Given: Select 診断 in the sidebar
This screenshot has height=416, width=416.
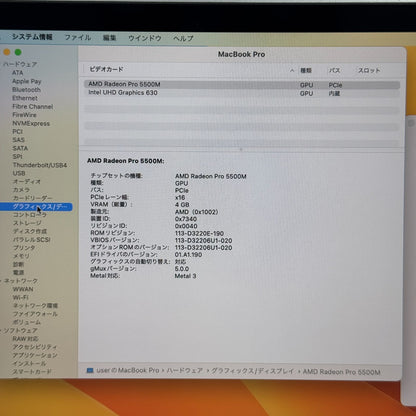Looking at the screenshot, I should coord(18,264).
